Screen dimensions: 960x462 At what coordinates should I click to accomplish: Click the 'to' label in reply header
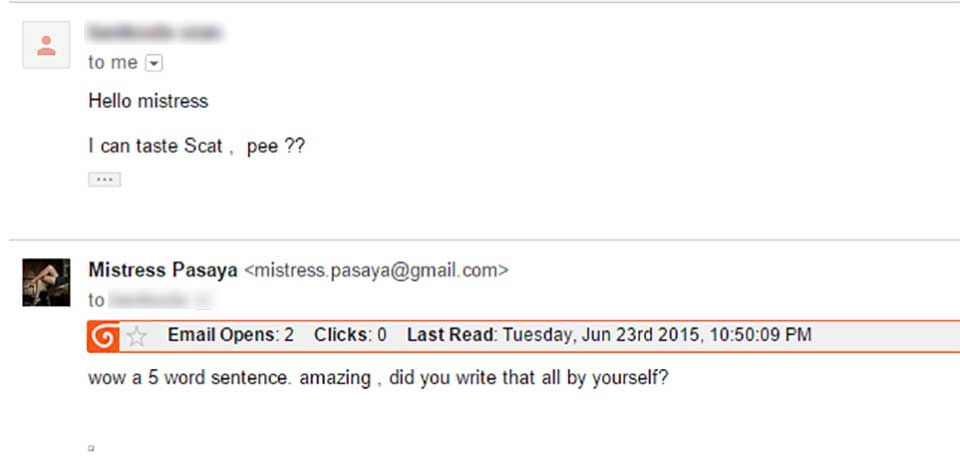tap(96, 300)
